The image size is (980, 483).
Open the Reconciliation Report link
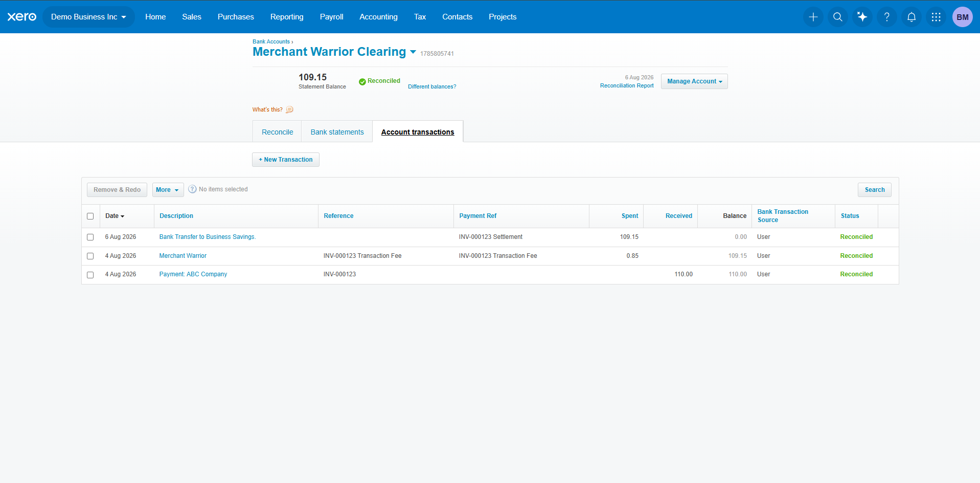[627, 86]
